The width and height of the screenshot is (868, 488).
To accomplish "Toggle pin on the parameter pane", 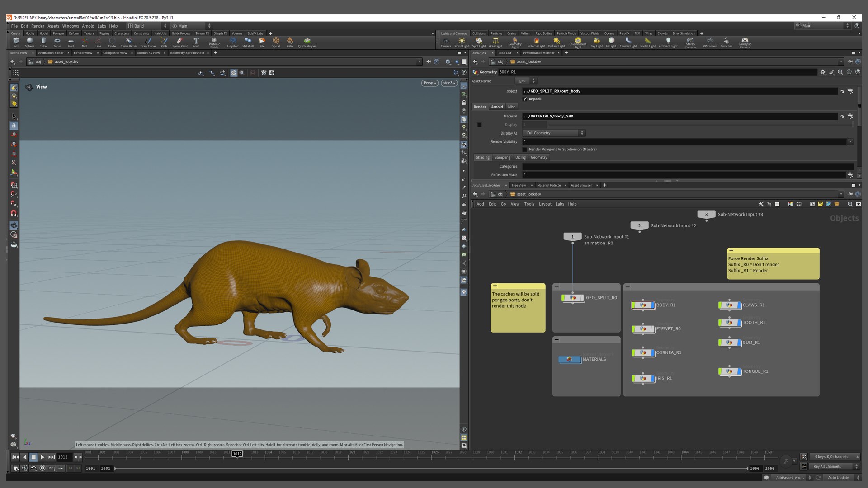I will 850,62.
